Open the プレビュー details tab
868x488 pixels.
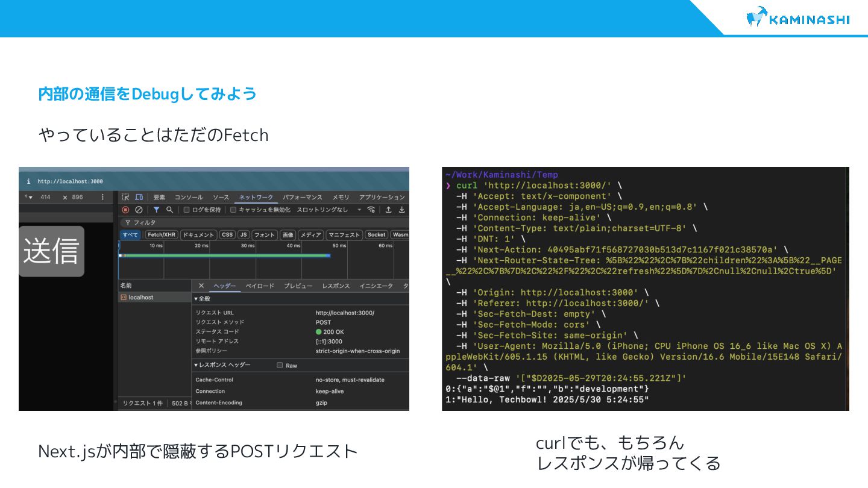pos(298,286)
